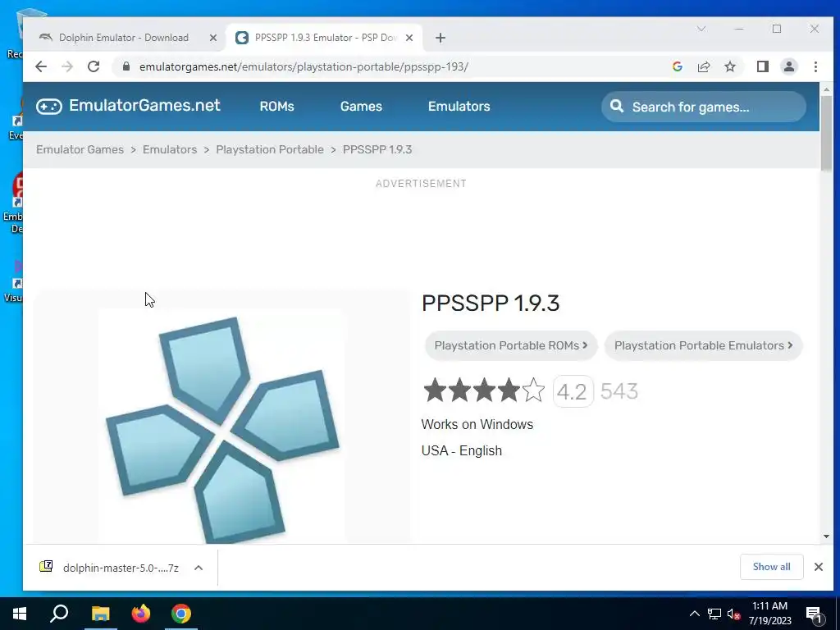Open Playstation Portable ROMs button

coord(510,345)
